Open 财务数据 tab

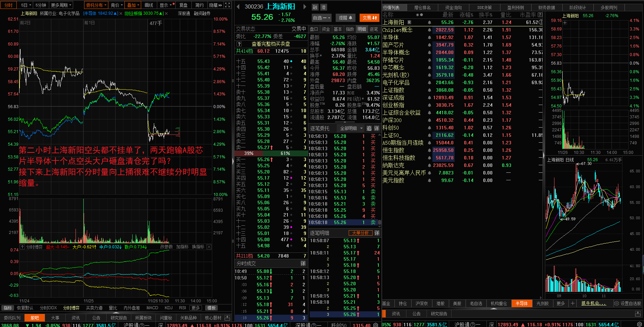547,8
